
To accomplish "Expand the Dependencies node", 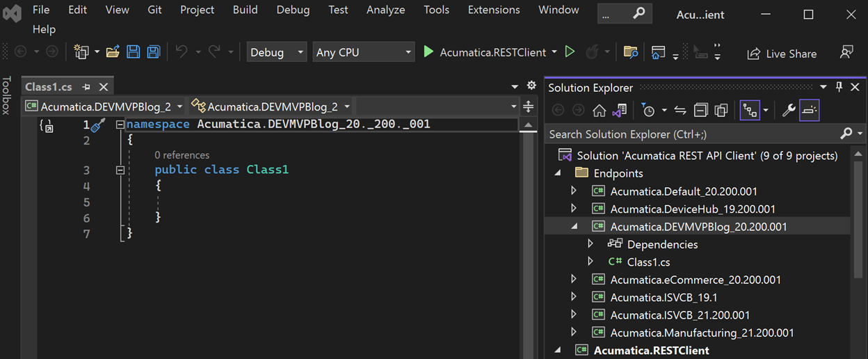I will 590,244.
